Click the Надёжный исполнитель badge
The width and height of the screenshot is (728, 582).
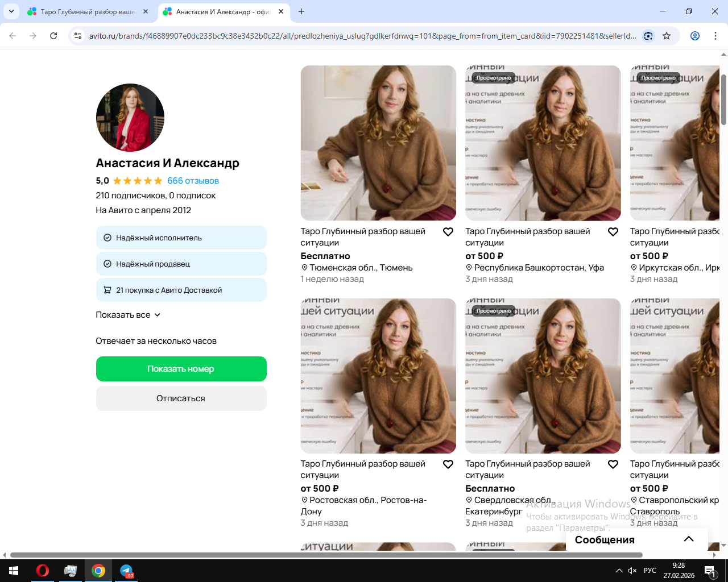click(181, 238)
